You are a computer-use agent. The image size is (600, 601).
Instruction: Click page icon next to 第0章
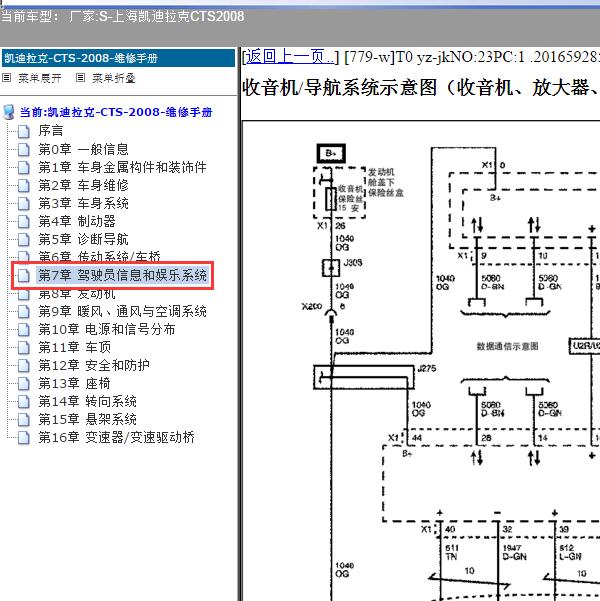click(24, 149)
